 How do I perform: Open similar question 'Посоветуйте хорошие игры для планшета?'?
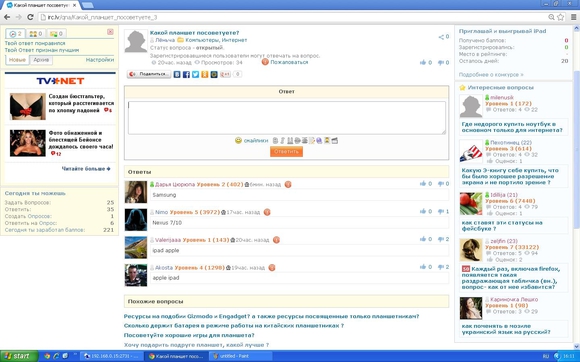(x=189, y=335)
